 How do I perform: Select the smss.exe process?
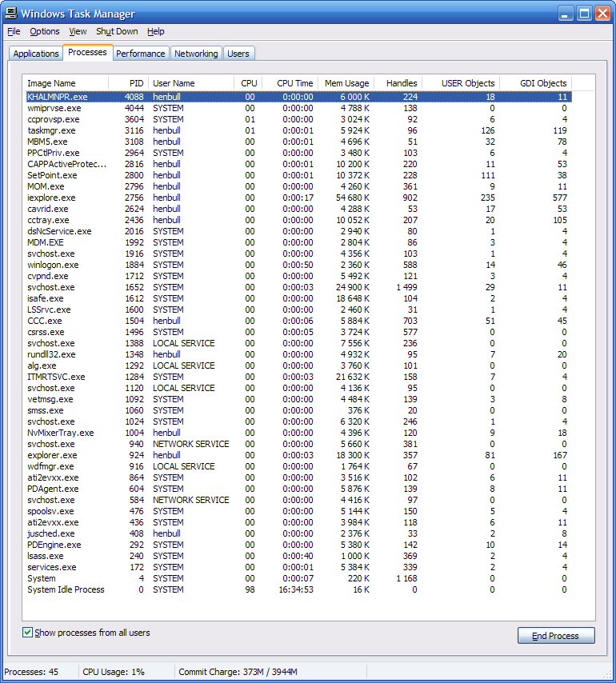click(298, 410)
